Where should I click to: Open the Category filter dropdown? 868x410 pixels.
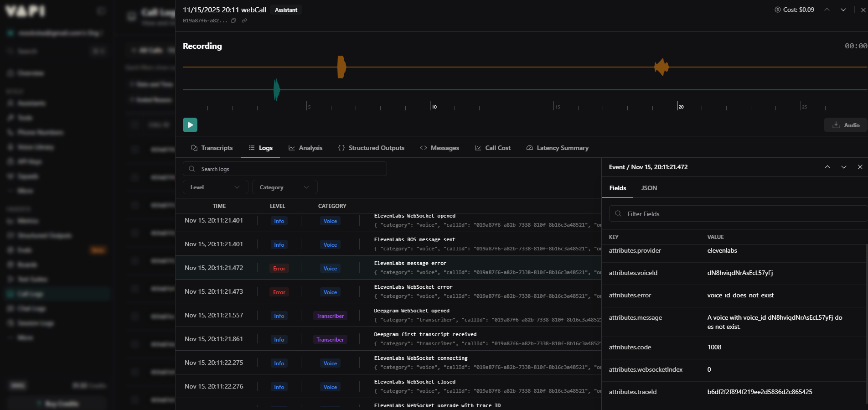point(284,187)
